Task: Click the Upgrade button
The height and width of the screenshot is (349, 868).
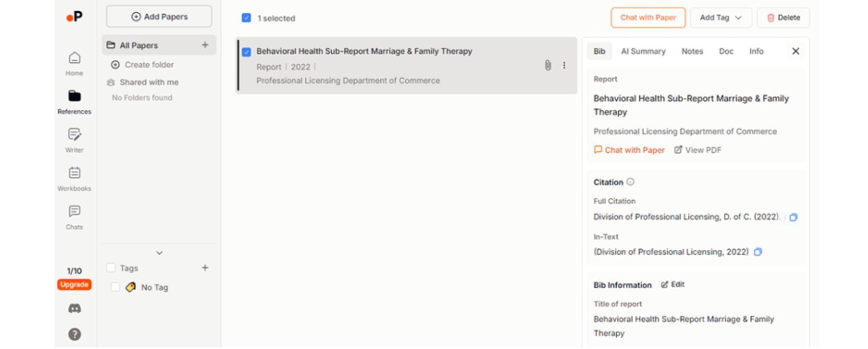Action: (75, 285)
